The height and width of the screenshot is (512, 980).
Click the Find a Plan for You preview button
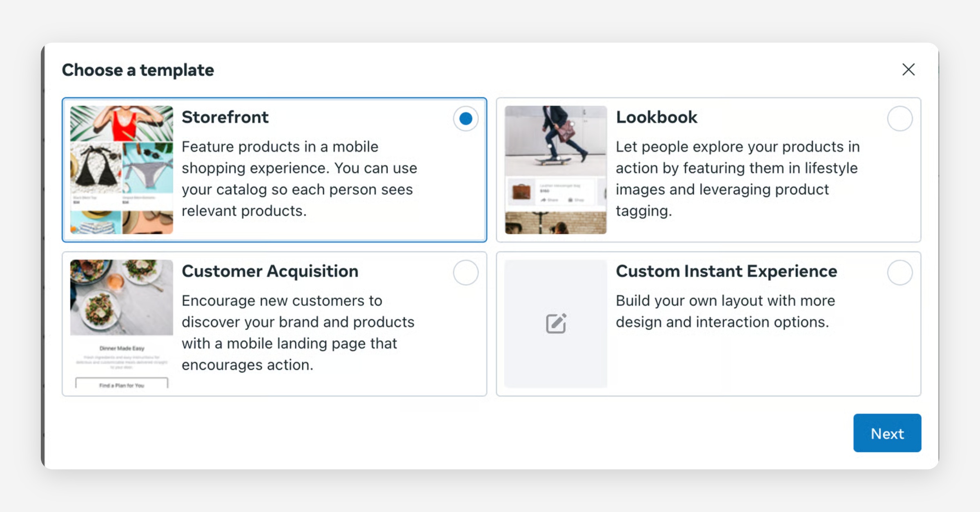pyautogui.click(x=122, y=385)
